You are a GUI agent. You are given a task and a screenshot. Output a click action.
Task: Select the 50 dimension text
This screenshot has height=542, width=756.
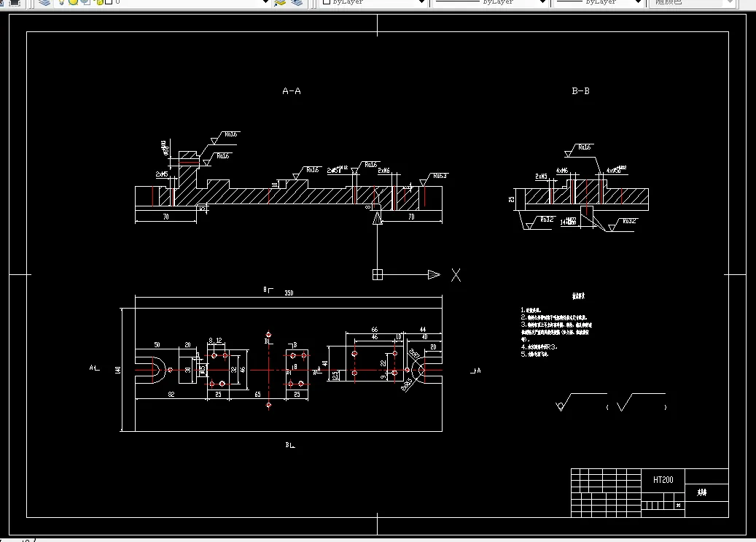point(157,344)
